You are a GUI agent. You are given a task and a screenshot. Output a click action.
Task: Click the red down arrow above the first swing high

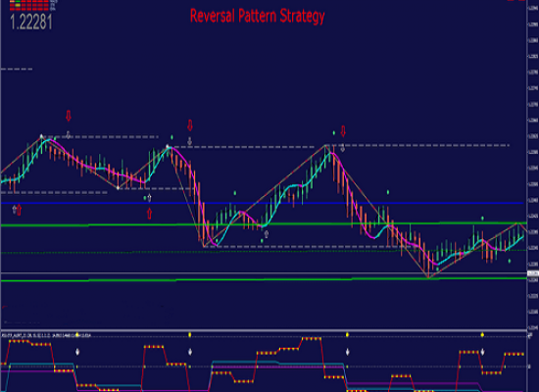[69, 116]
